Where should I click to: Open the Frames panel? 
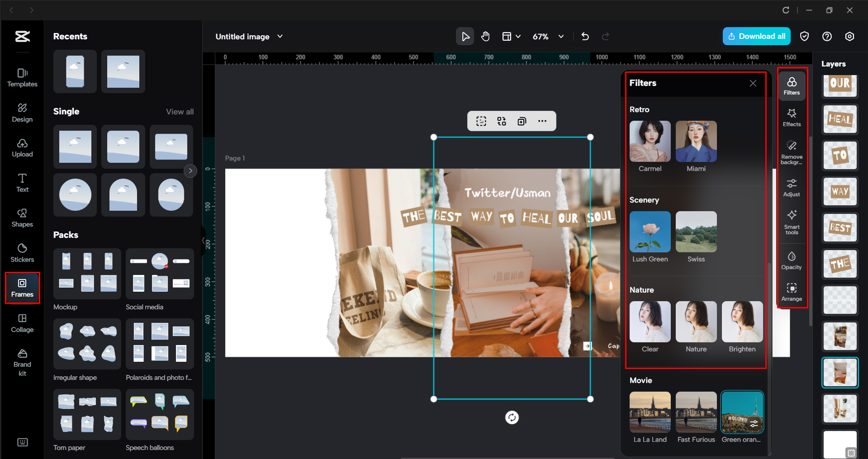(22, 288)
